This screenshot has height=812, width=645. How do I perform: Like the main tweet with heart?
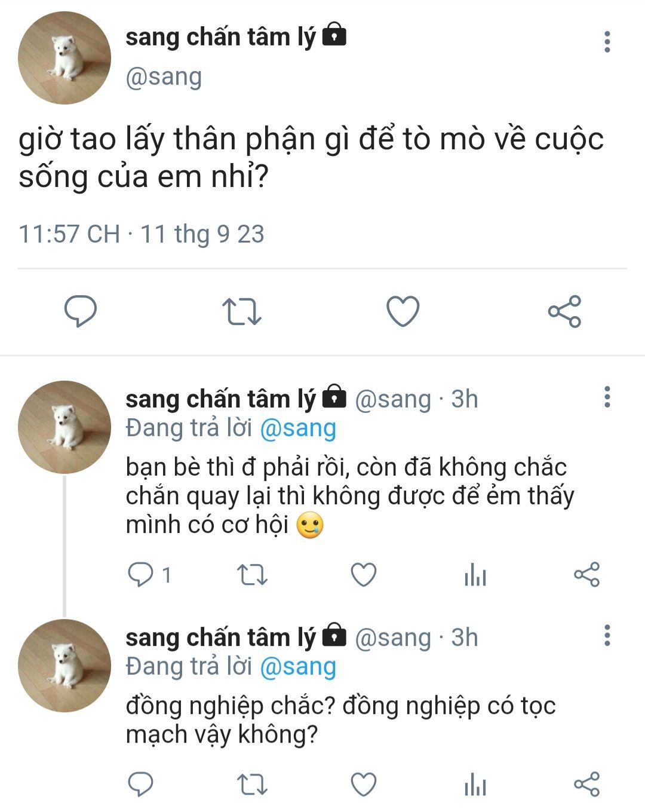point(403,311)
